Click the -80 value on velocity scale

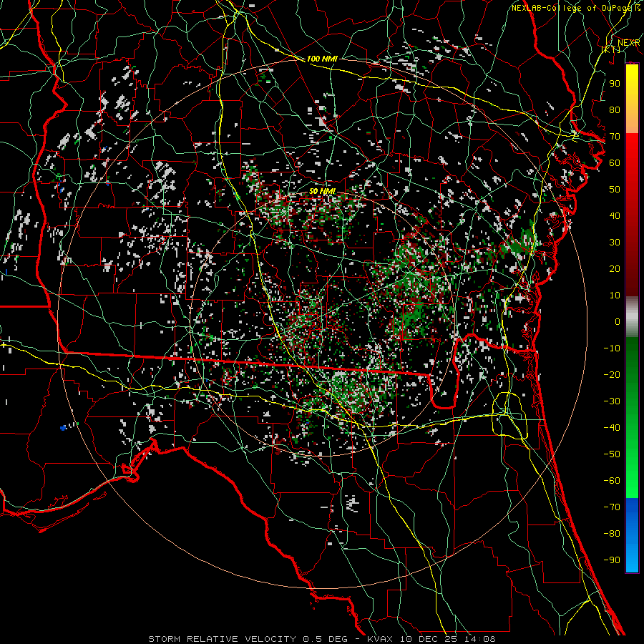point(612,534)
